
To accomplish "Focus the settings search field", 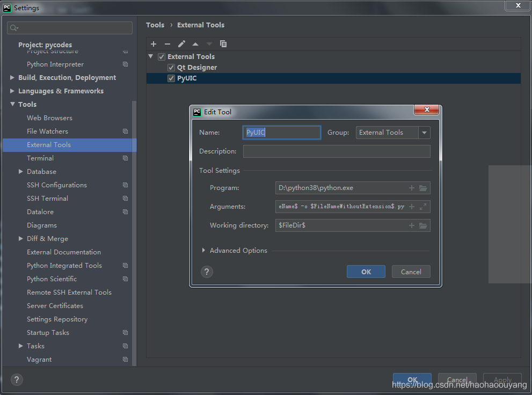I will click(x=70, y=28).
